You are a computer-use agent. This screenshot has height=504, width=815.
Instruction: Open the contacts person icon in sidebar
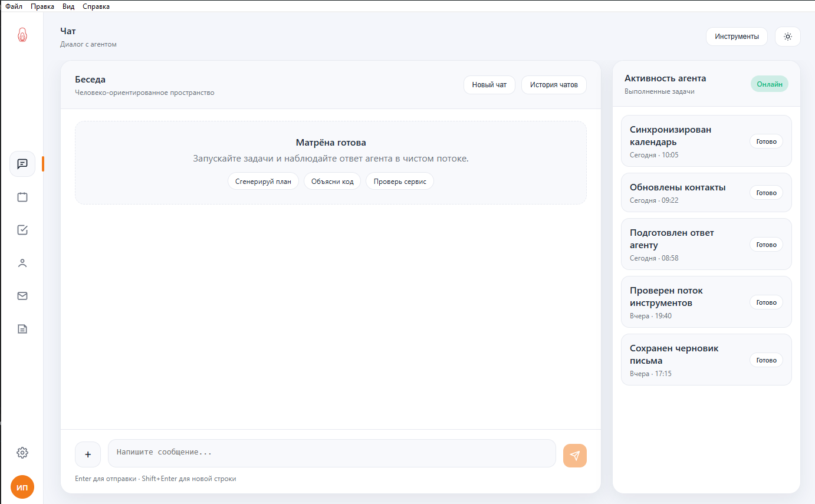22,263
